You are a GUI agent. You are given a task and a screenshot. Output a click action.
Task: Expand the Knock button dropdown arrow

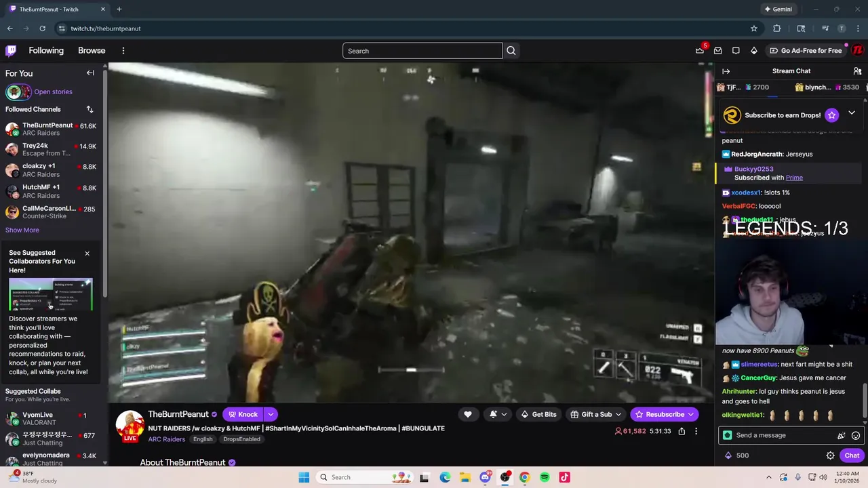[x=271, y=414]
